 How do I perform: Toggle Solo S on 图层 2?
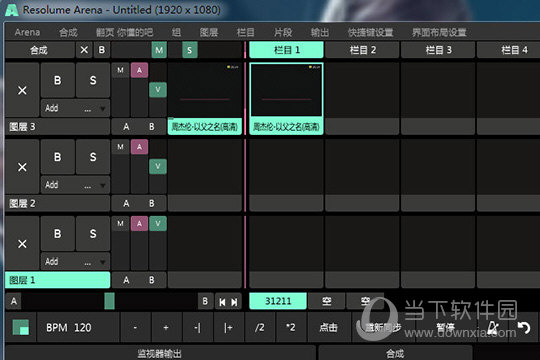pos(93,157)
